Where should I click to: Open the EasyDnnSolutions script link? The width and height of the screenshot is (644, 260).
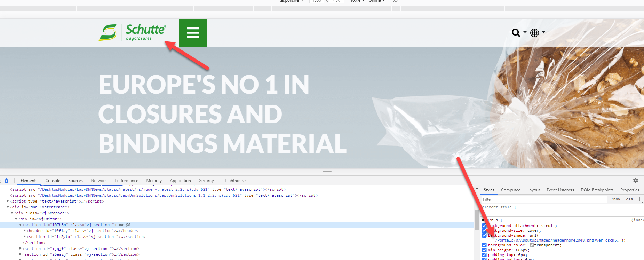coord(140,195)
